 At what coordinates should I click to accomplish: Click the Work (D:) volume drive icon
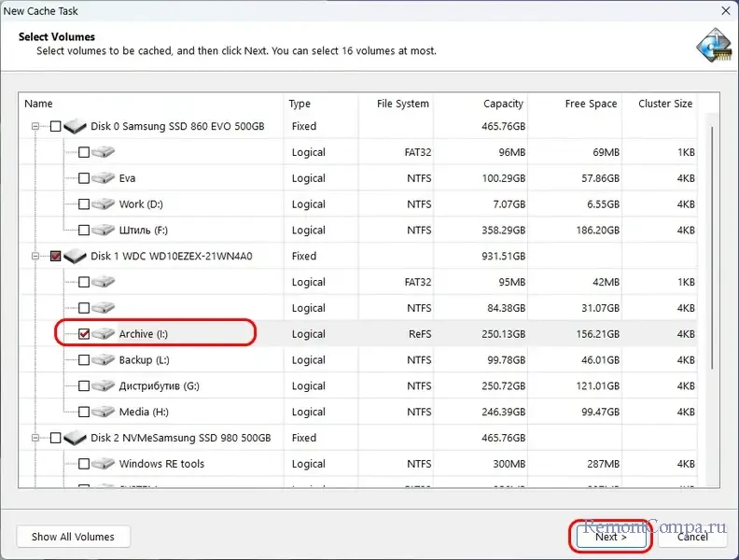(104, 204)
